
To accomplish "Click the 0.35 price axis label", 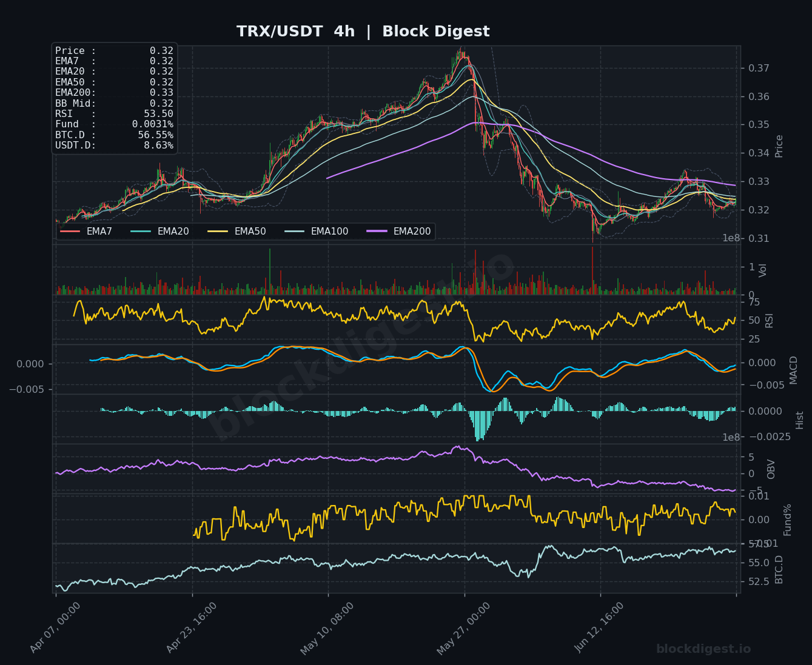I will coord(759,125).
